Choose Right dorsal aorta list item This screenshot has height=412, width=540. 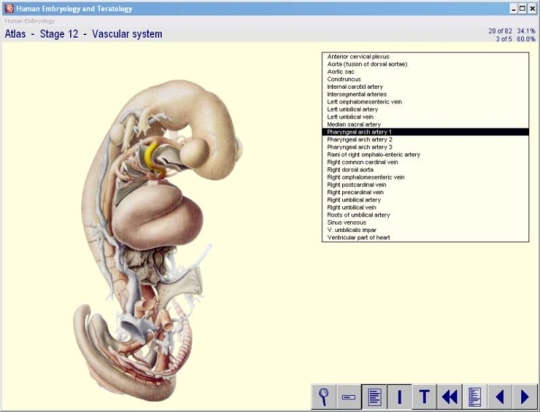coord(350,170)
